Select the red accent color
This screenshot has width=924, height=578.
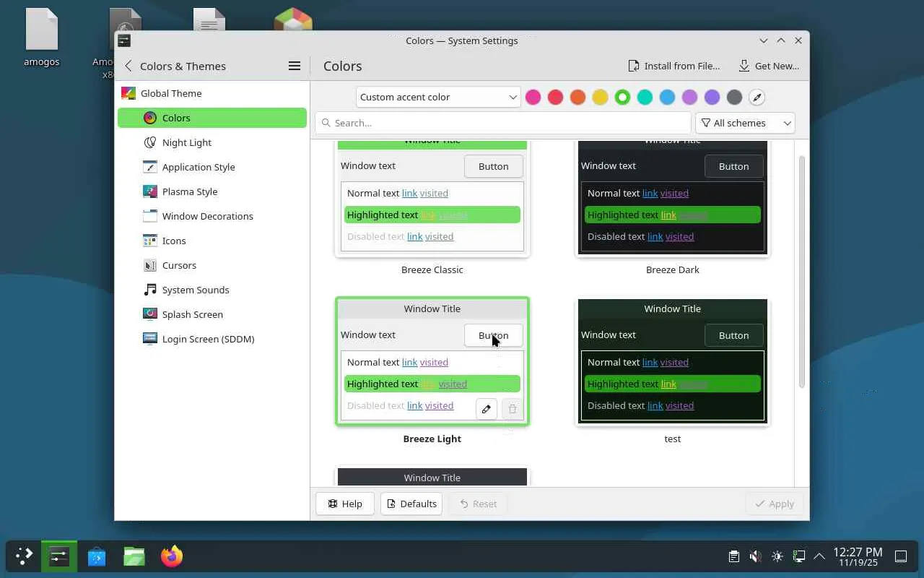click(555, 97)
